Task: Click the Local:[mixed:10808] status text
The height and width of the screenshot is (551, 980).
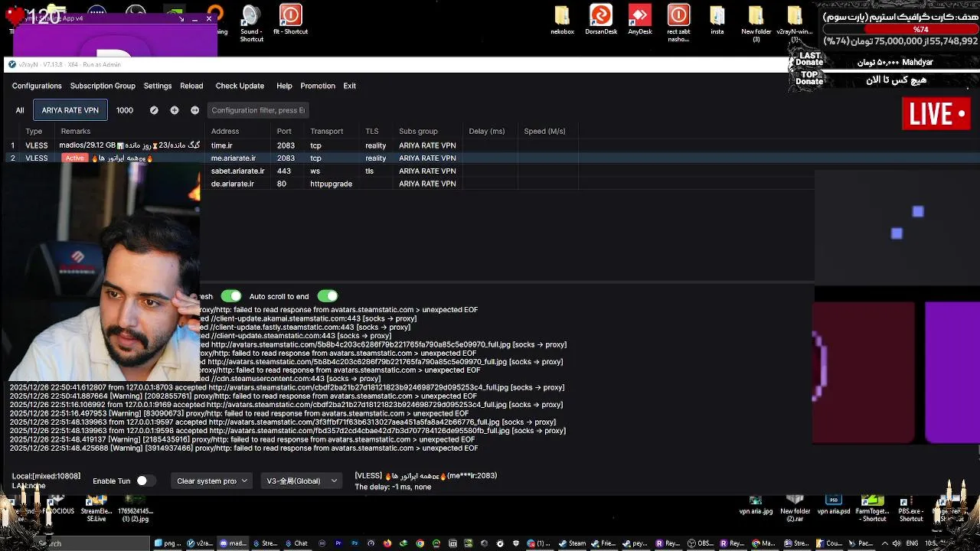Action: (46, 476)
